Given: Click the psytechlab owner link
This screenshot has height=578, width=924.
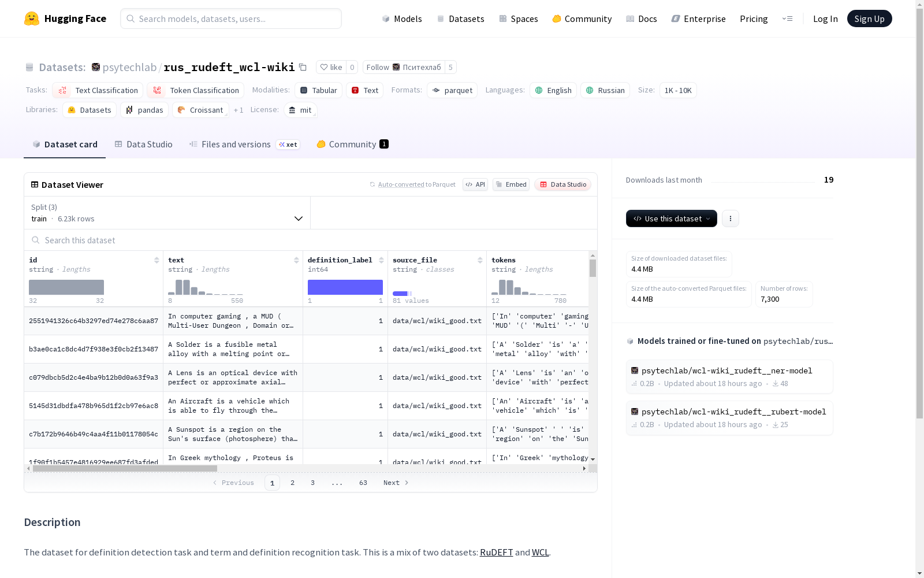Looking at the screenshot, I should point(129,67).
